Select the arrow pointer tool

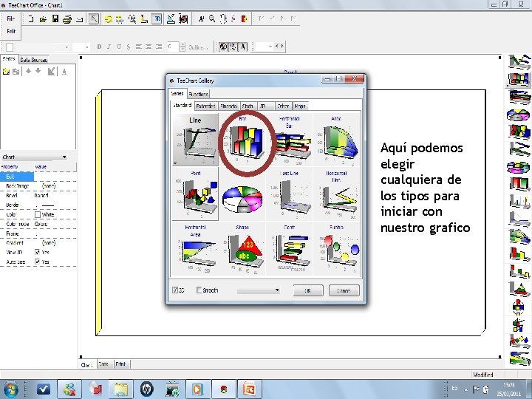click(94, 19)
